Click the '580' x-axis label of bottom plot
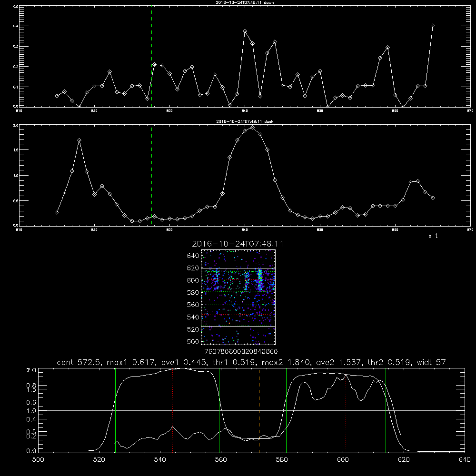The image size is (476, 476). click(282, 460)
